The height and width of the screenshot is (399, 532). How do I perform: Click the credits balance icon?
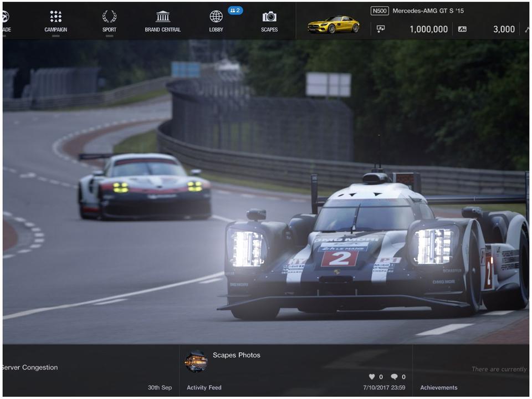[x=380, y=29]
